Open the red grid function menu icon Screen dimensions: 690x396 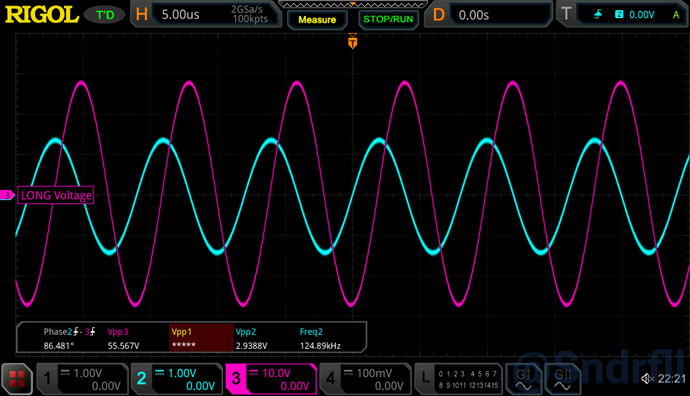pos(17,379)
